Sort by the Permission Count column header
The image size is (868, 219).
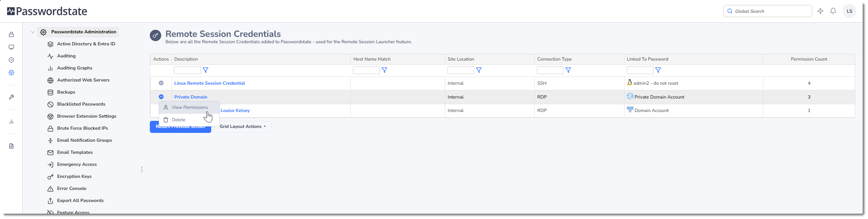[809, 59]
